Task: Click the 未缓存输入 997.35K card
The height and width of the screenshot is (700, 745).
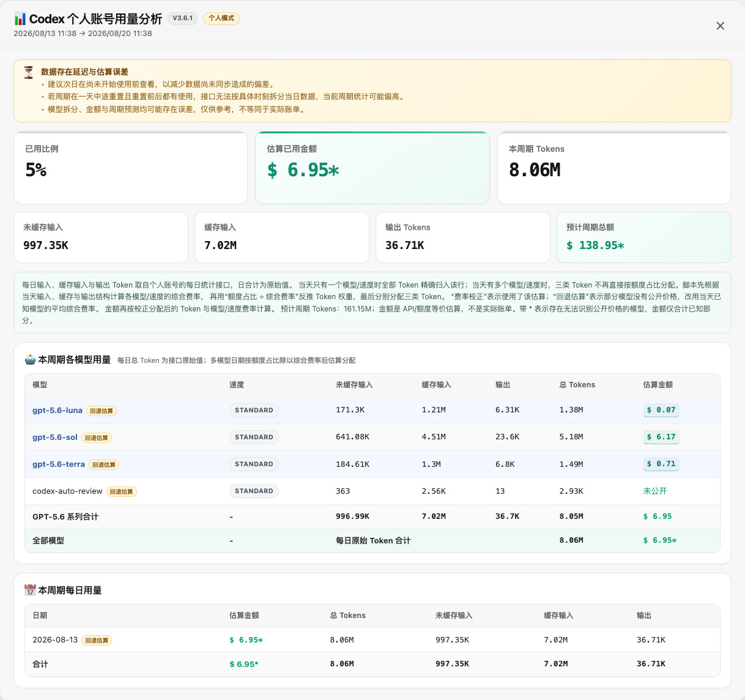Action: (101, 237)
